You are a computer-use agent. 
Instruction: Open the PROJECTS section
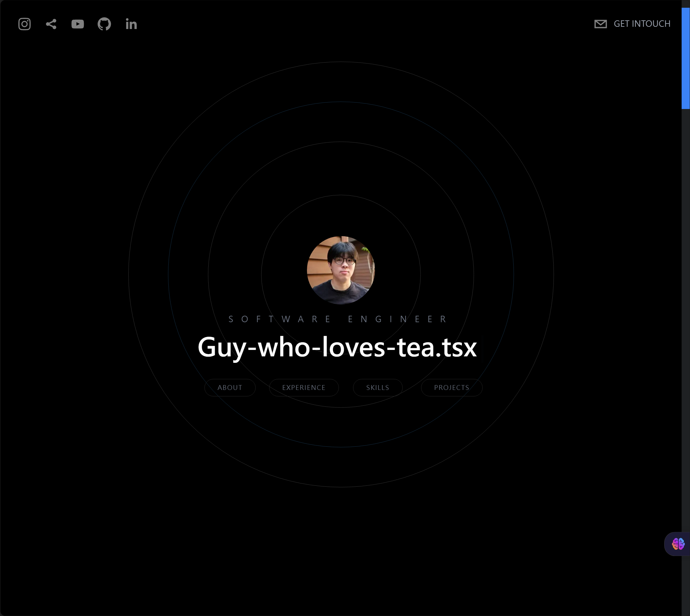coord(451,388)
